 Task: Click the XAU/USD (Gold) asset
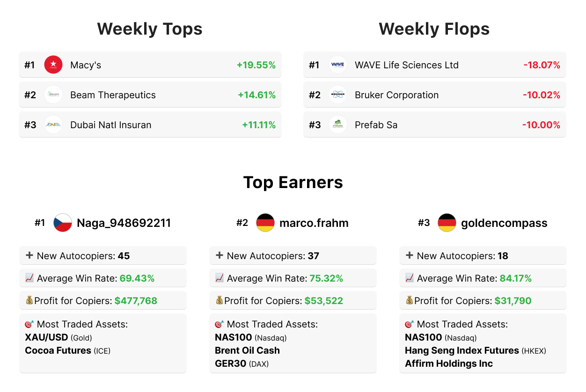click(x=59, y=337)
